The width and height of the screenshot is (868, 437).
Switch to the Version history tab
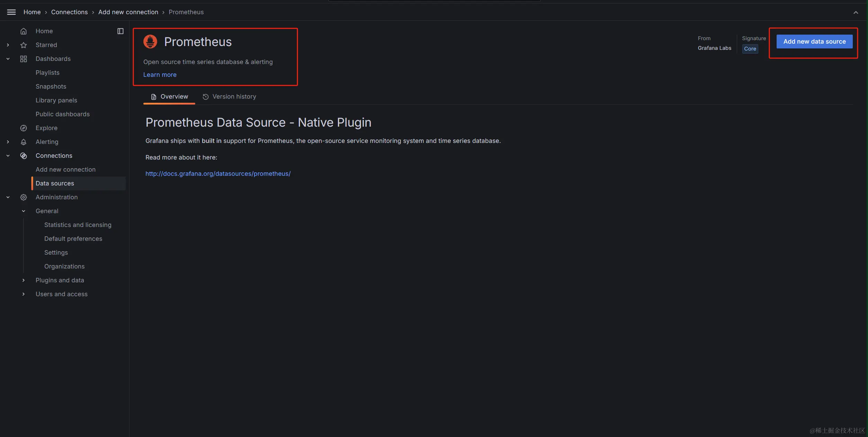[230, 97]
